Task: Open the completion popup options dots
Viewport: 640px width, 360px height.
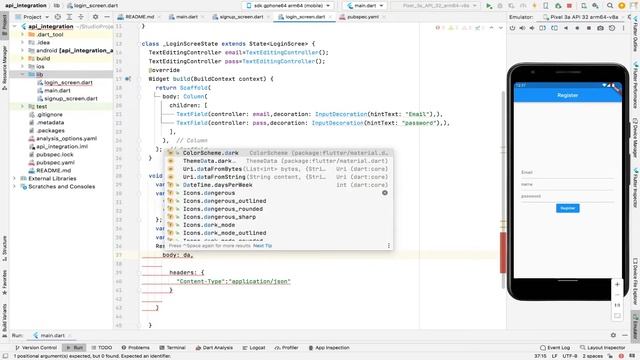Action: tap(389, 245)
